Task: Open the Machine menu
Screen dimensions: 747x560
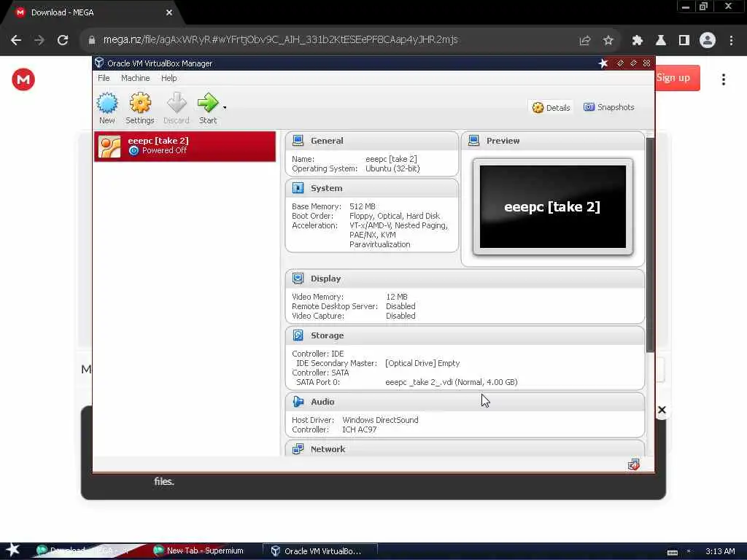Action: (135, 78)
